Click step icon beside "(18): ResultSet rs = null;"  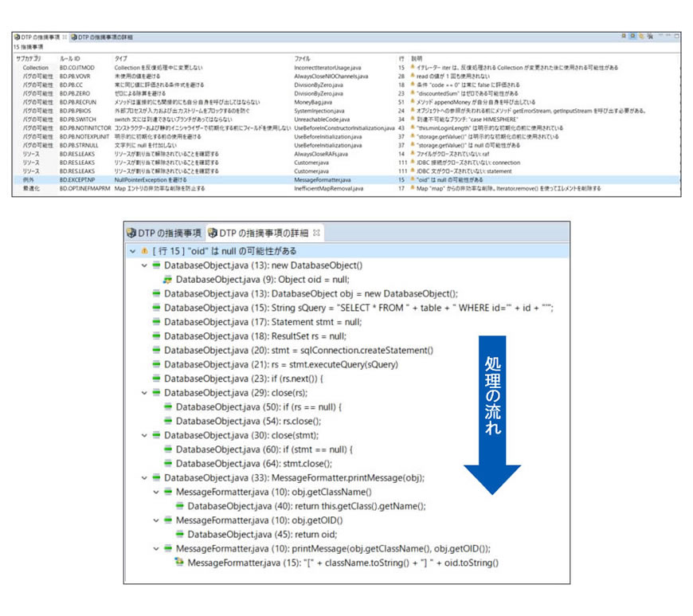156,335
